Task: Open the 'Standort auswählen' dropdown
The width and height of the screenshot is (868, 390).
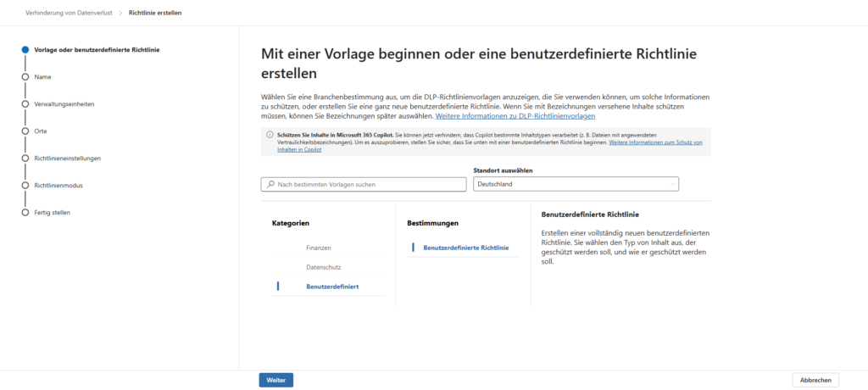Action: click(x=575, y=184)
